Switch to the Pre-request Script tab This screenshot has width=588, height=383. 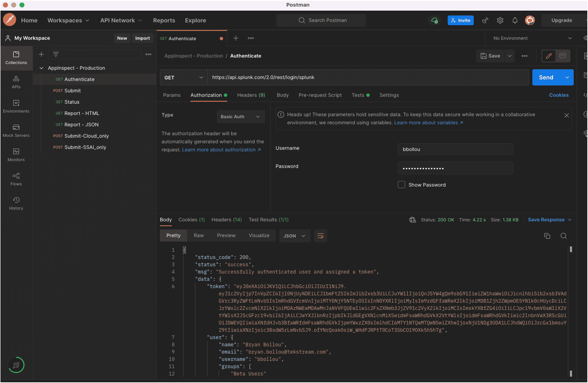pos(320,95)
